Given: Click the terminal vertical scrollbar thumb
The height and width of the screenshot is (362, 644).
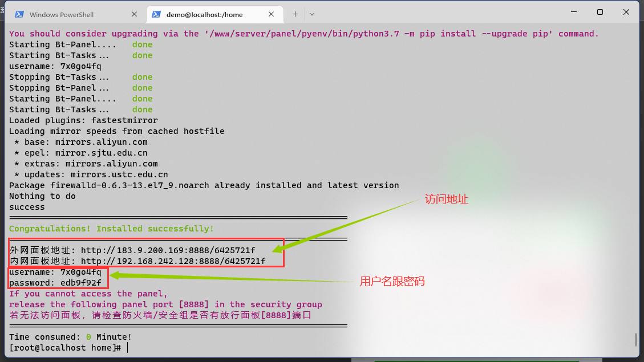Looking at the screenshot, I should tap(636, 339).
